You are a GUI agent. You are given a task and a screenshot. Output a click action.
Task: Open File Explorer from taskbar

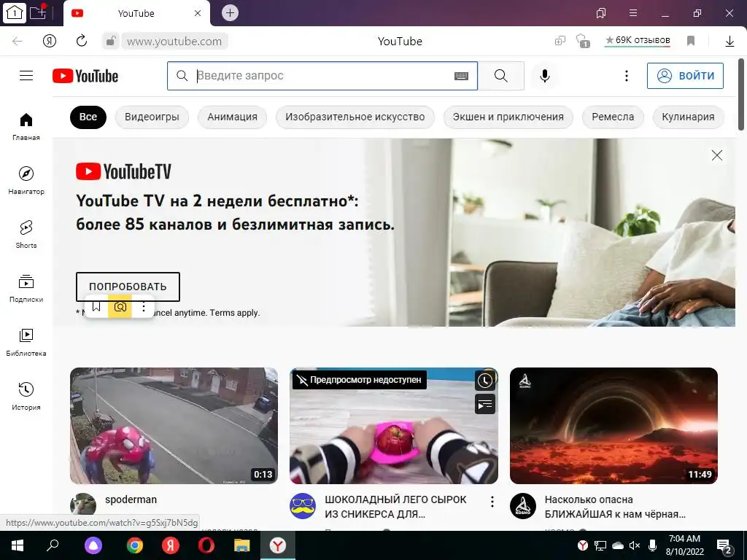pyautogui.click(x=242, y=545)
